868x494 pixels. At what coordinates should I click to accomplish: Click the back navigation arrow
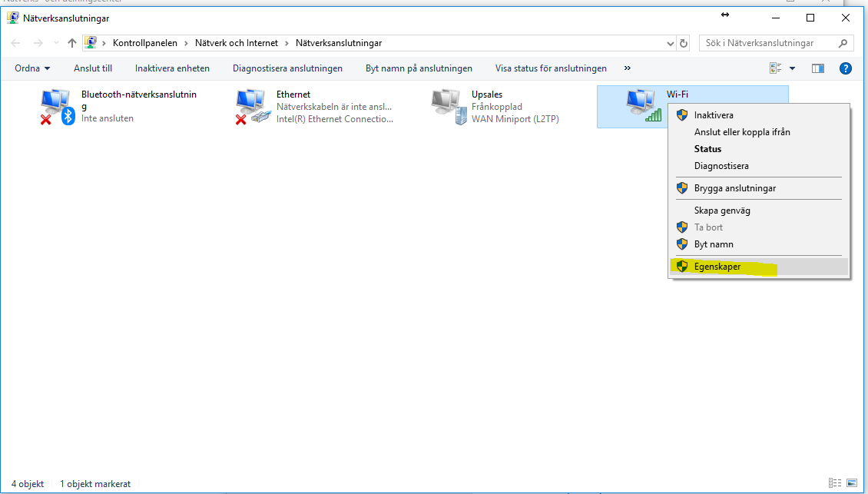pyautogui.click(x=15, y=43)
